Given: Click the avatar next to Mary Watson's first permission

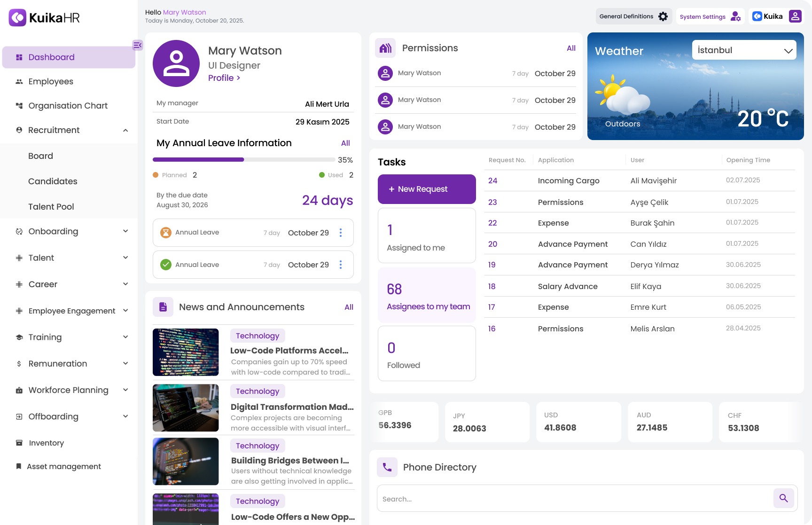Looking at the screenshot, I should (x=385, y=73).
